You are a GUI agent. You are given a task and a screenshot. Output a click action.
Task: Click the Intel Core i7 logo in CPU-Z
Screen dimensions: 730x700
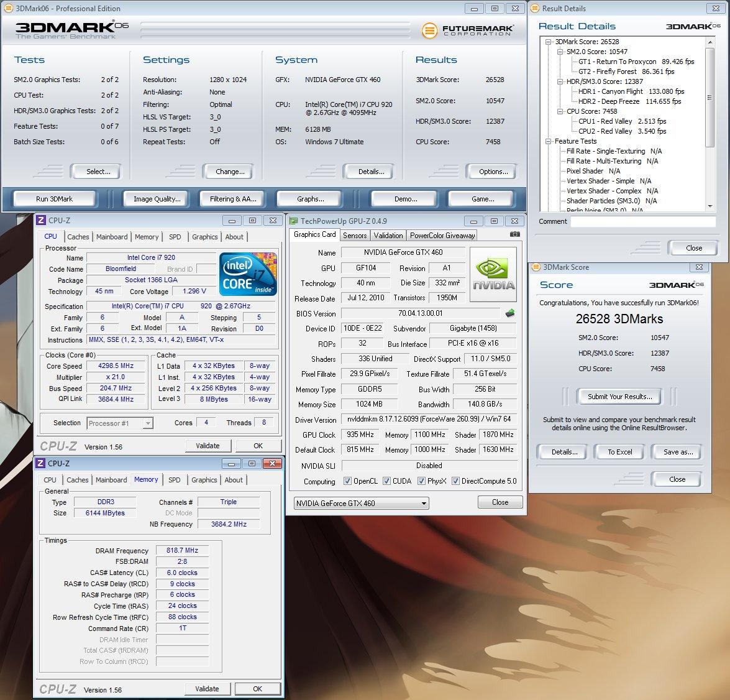pos(248,274)
